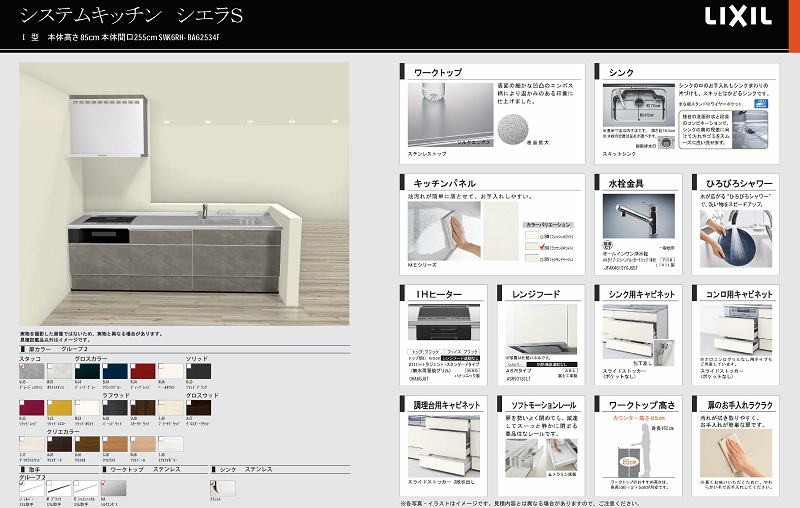Pick the light peach Crie color swatch
This screenshot has height=508, width=800.
[143, 444]
